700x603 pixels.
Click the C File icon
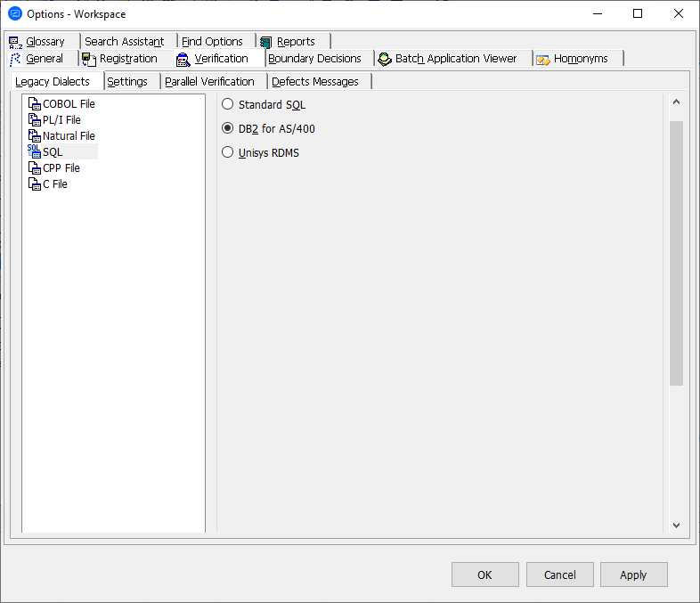pyautogui.click(x=35, y=184)
